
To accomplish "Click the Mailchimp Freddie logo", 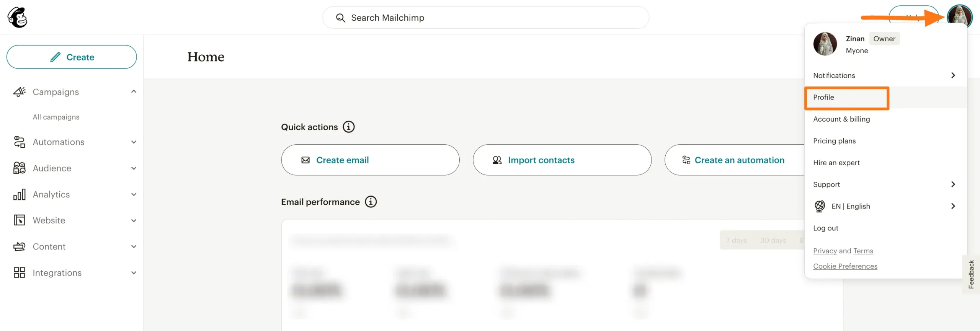I will pyautogui.click(x=17, y=17).
